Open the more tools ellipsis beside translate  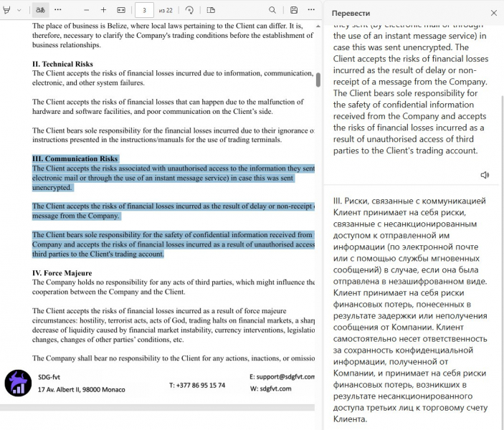(58, 9)
